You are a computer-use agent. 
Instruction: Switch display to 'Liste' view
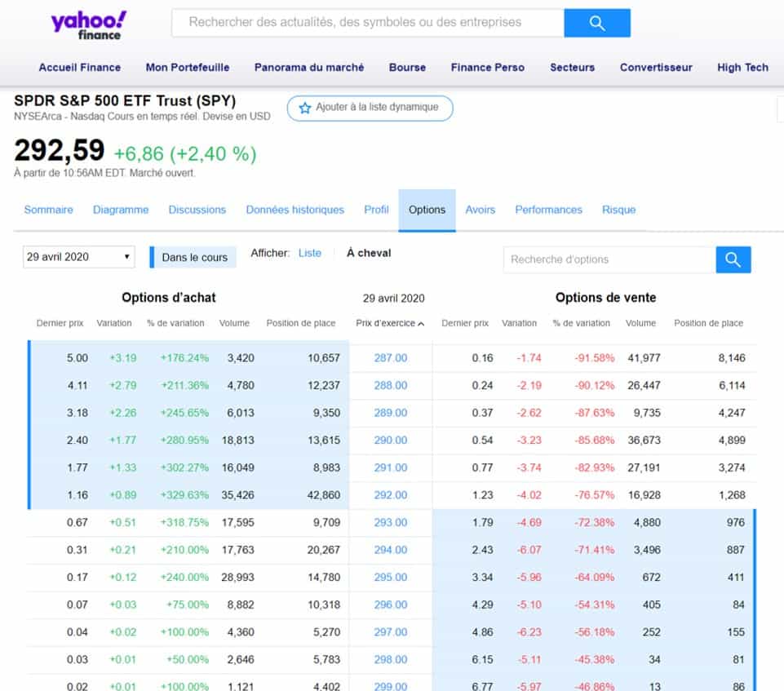click(310, 253)
